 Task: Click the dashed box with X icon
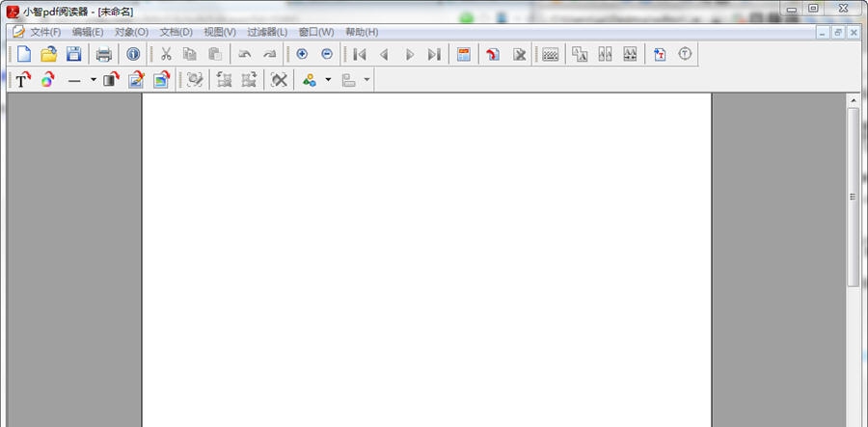[x=279, y=80]
